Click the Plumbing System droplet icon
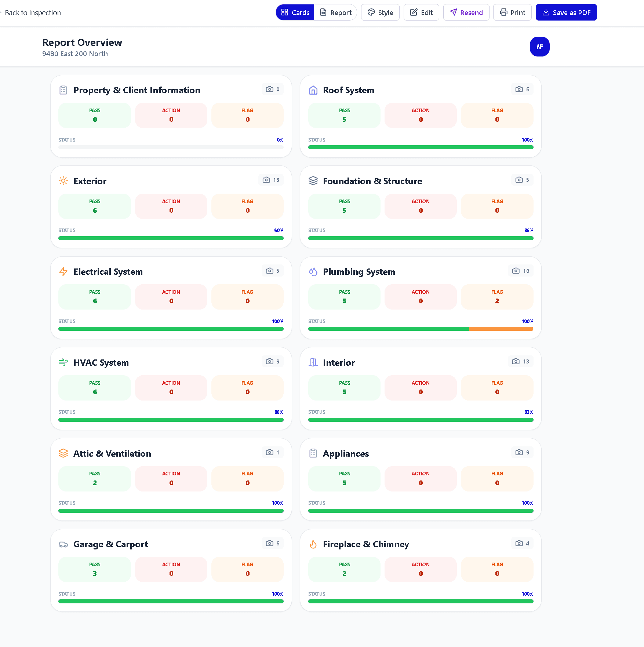 pos(313,272)
